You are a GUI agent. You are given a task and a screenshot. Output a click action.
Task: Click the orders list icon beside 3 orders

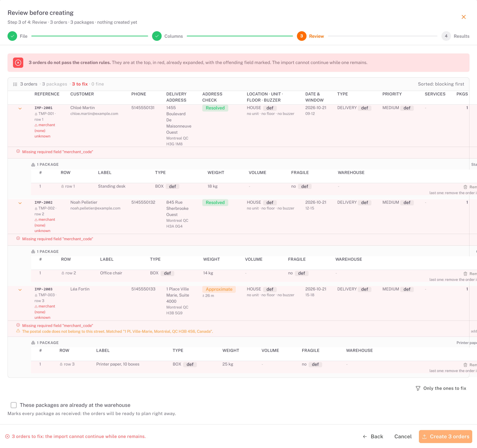(15, 84)
